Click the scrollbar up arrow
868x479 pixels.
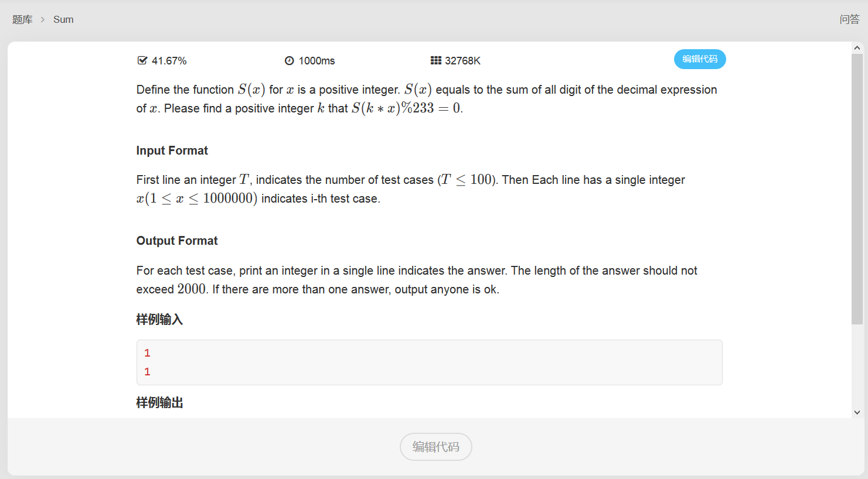[857, 48]
